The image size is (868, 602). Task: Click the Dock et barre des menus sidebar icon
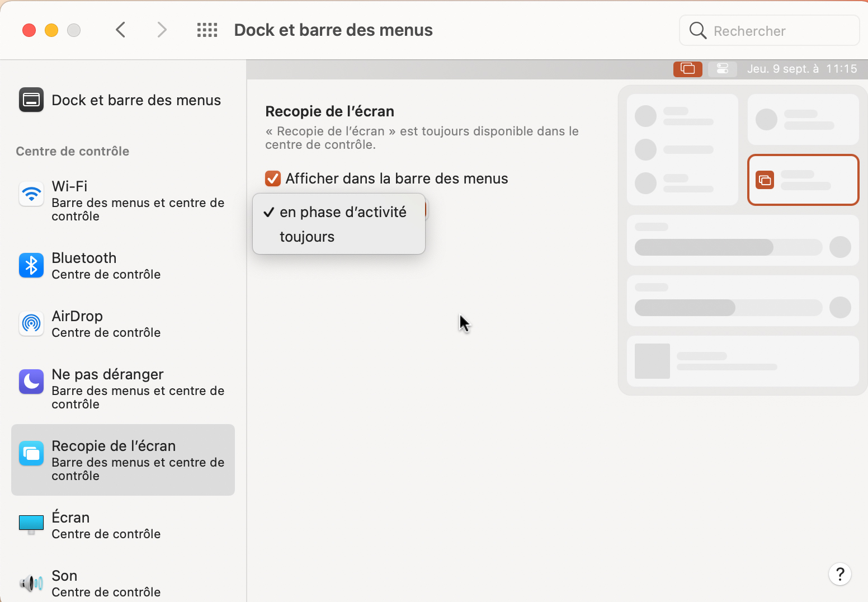[x=31, y=100]
